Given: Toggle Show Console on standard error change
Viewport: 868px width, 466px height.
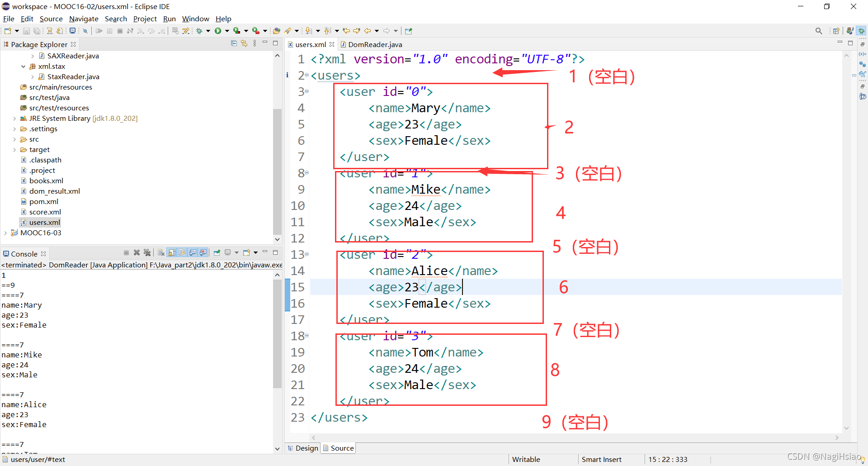Looking at the screenshot, I should point(203,252).
